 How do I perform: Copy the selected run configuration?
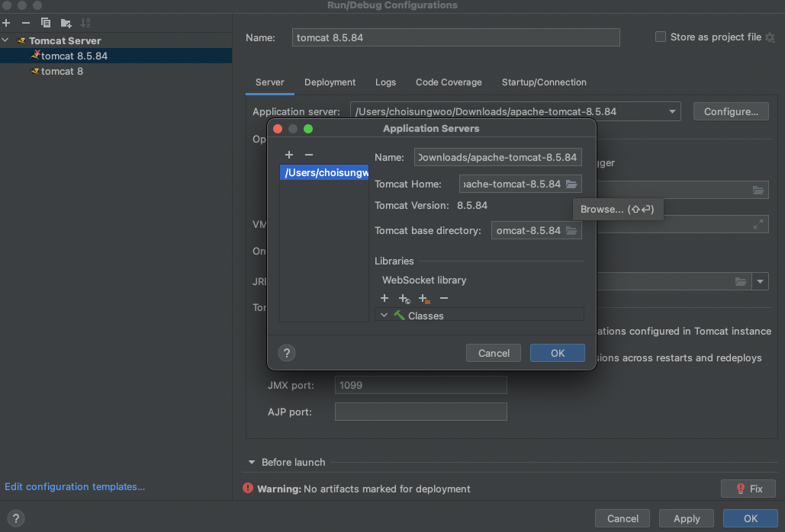(x=46, y=23)
